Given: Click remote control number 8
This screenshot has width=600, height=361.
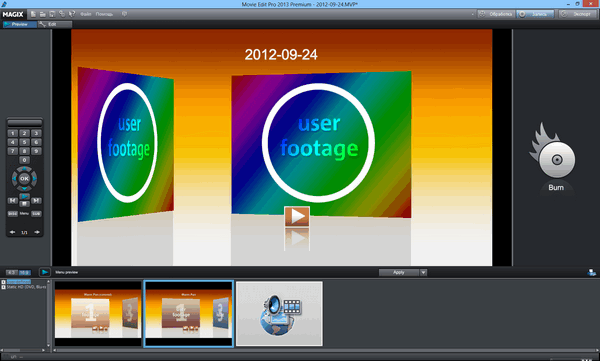Looking at the screenshot, I should pyautogui.click(x=24, y=151).
